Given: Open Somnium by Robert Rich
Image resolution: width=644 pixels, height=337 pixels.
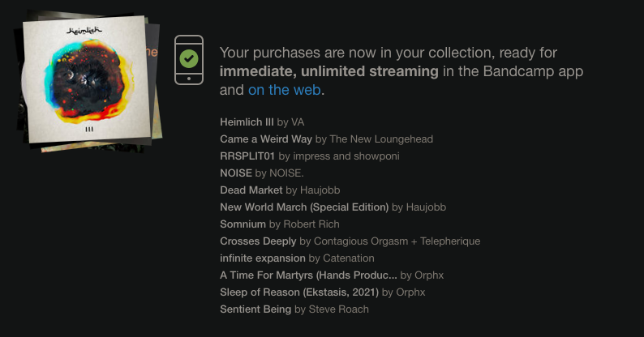Looking at the screenshot, I should [243, 224].
